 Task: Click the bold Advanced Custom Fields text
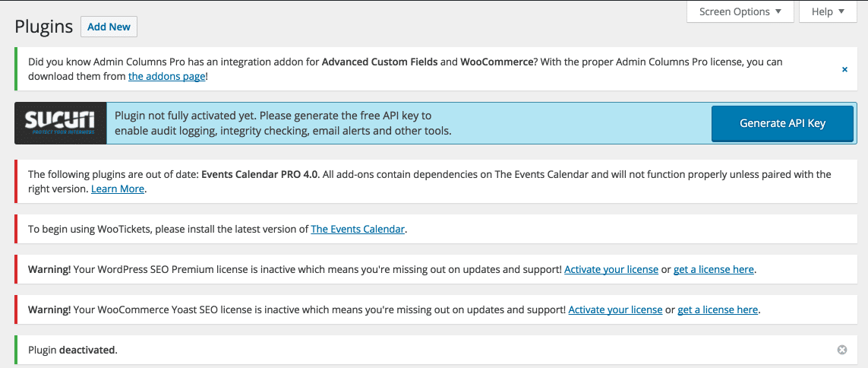pos(380,62)
